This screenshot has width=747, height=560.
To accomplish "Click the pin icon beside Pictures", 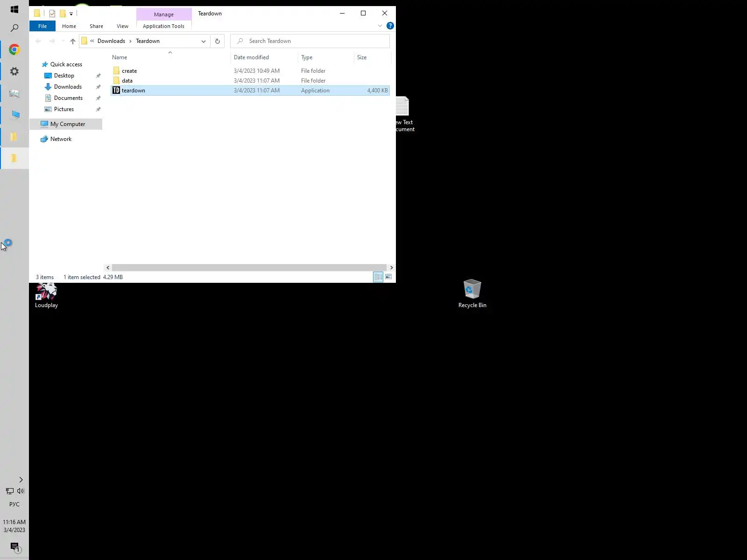I will (98, 109).
